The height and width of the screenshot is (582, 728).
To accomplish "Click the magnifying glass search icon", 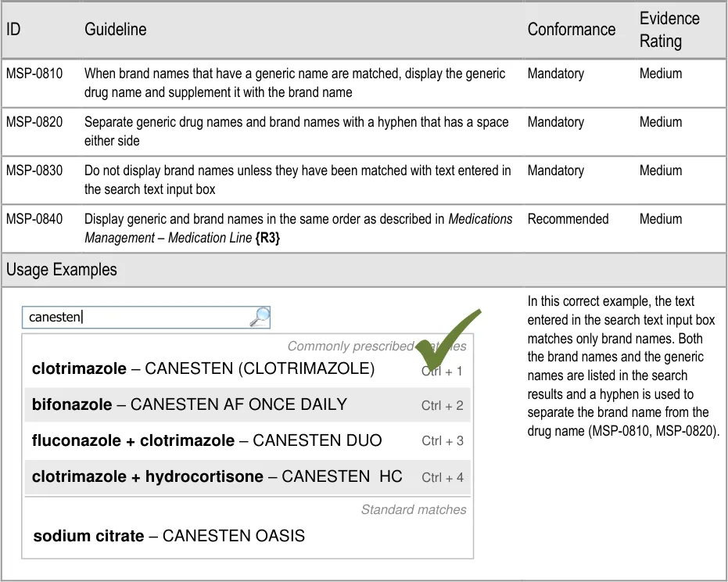I will pos(260,317).
